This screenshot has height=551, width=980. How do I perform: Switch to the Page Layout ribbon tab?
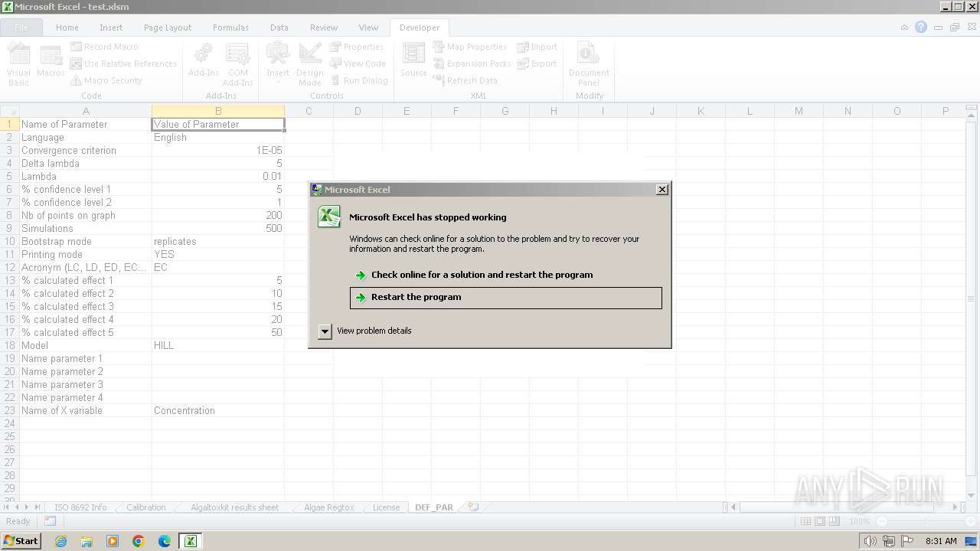[168, 27]
